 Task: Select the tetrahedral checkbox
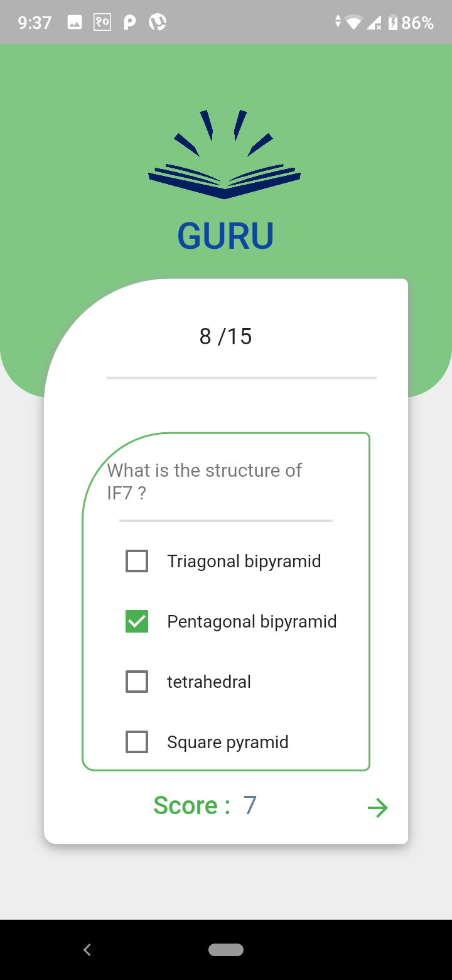point(136,681)
